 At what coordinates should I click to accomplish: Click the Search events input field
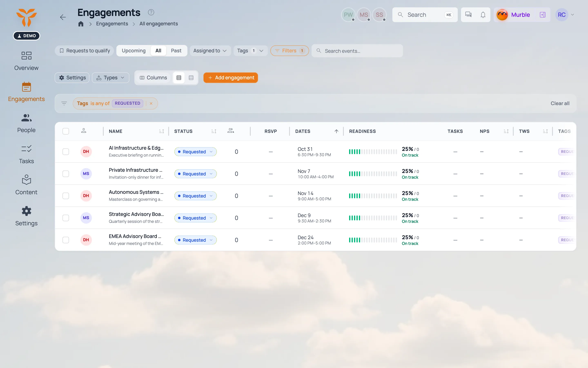point(357,51)
